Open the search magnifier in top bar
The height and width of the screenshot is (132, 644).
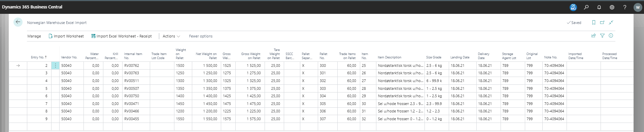click(x=586, y=7)
